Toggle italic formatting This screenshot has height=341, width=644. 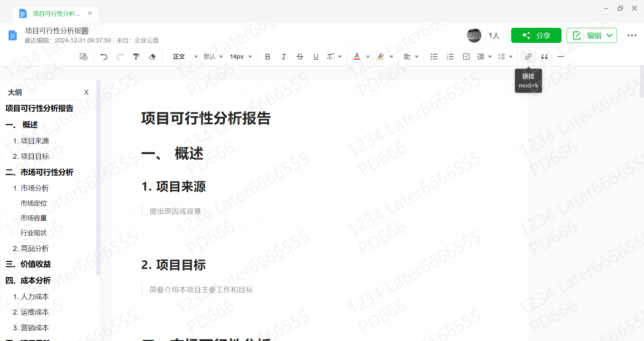point(284,57)
